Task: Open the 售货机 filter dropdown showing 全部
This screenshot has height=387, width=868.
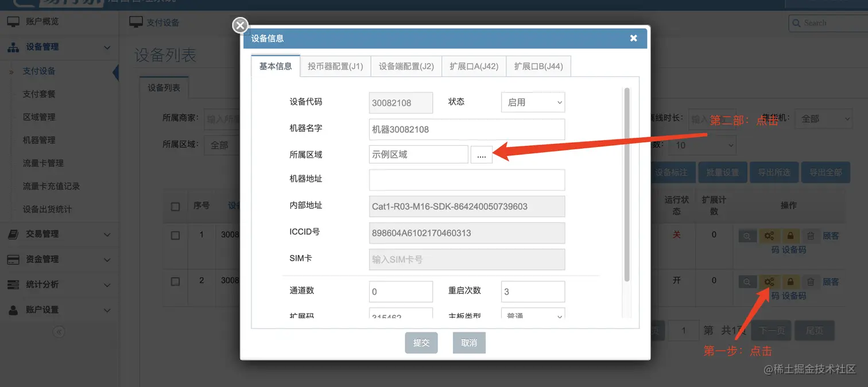Action: tap(823, 119)
